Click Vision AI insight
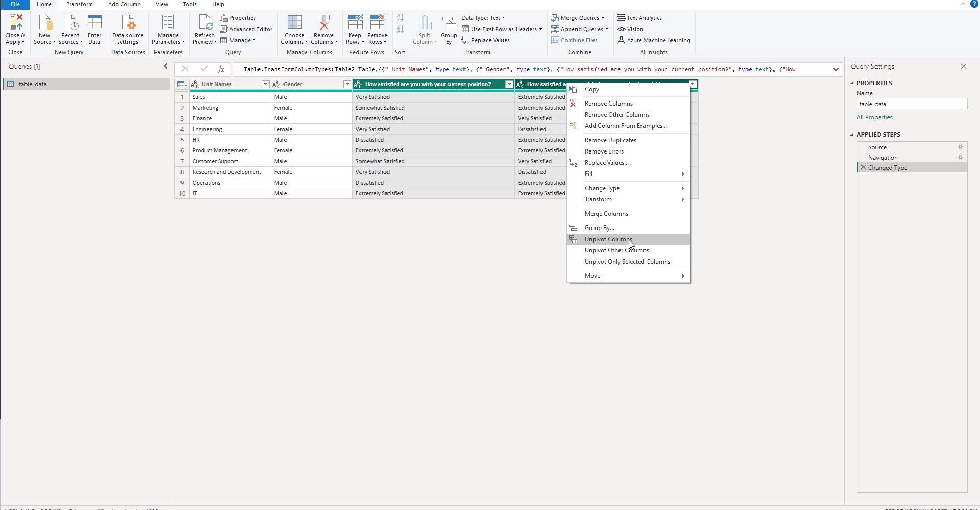 point(630,29)
